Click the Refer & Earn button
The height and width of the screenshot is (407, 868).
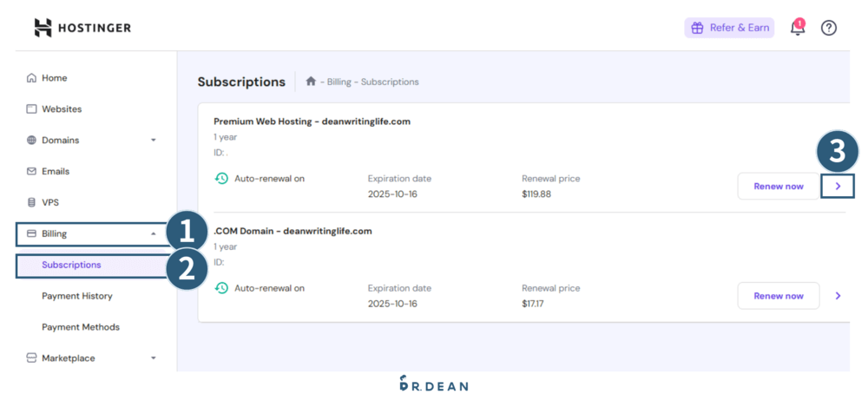coord(729,28)
